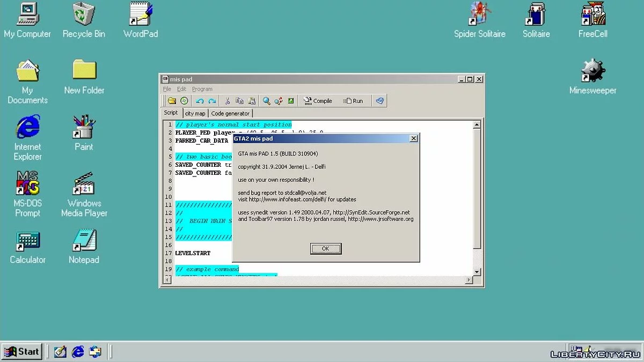644x362 pixels.
Task: Select the My Computer desktop icon
Action: coord(27,20)
